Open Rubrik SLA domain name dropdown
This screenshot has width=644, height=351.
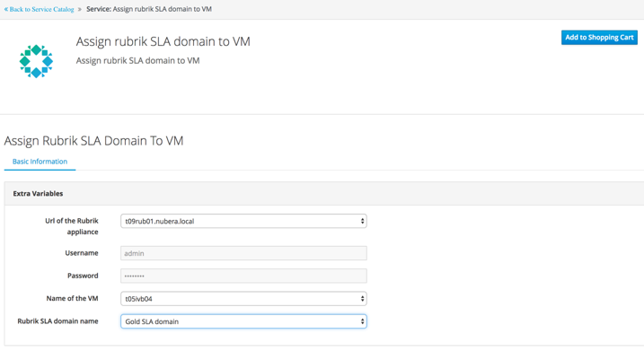(x=243, y=321)
